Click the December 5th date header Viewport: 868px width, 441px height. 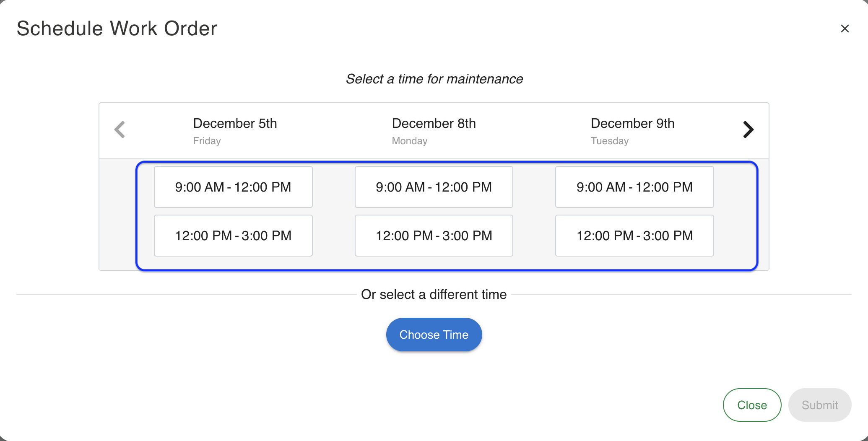pyautogui.click(x=235, y=123)
